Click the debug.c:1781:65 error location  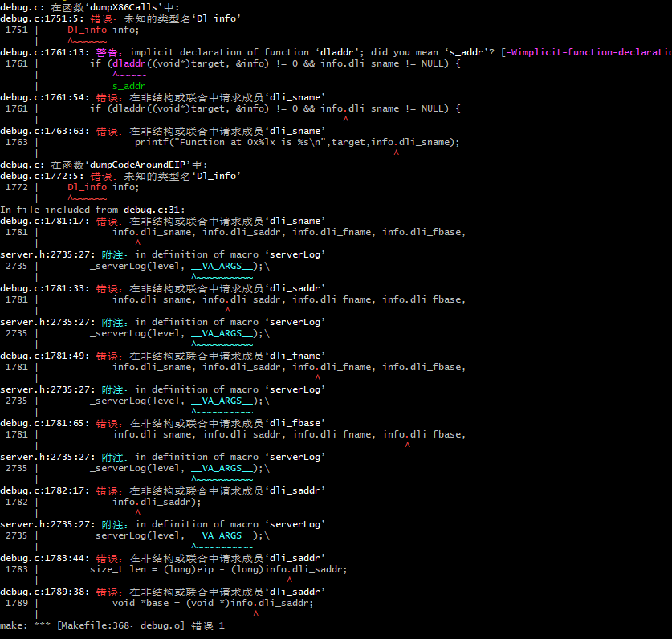coord(45,423)
